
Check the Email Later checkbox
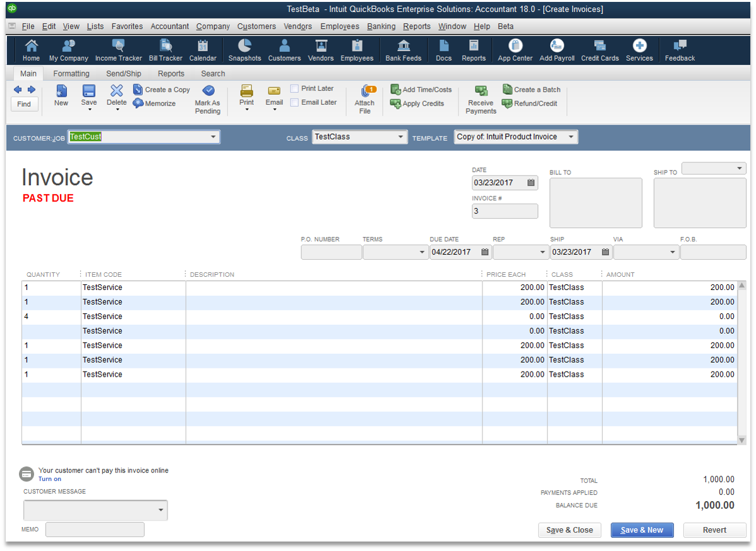(x=294, y=102)
